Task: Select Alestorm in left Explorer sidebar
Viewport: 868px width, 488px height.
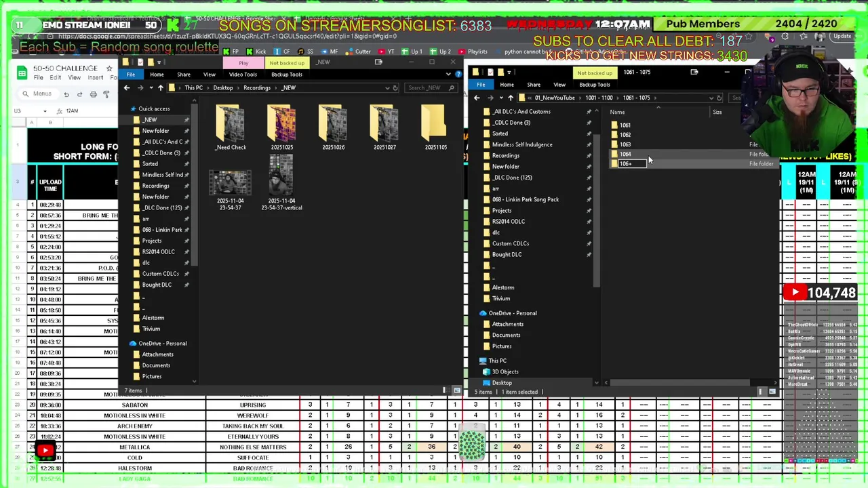Action: click(153, 317)
